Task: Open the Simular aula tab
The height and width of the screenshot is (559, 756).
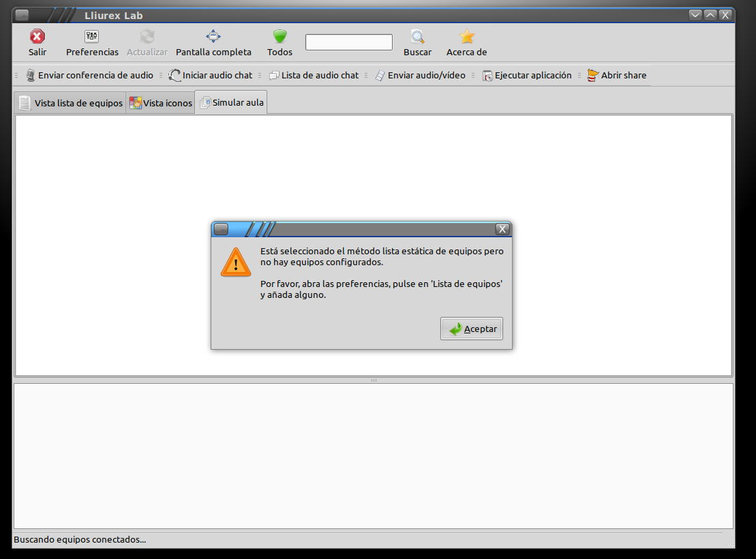Action: 231,102
